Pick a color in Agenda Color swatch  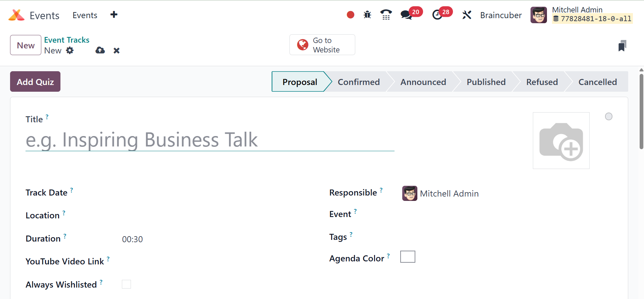(x=408, y=257)
